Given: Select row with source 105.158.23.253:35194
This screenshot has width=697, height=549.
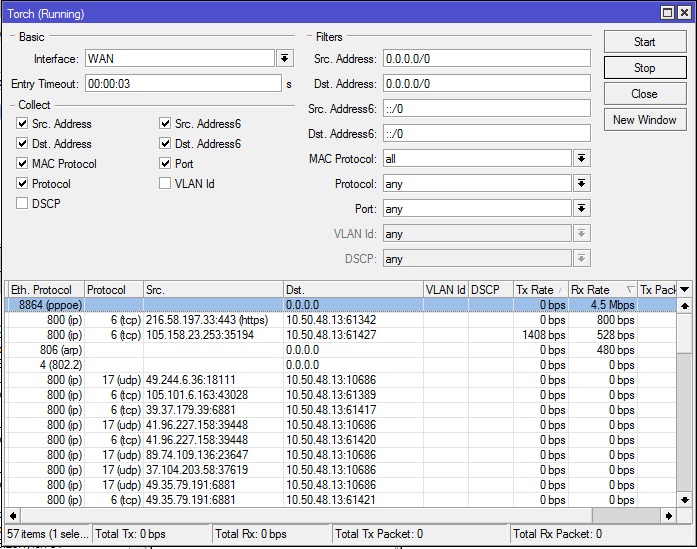Looking at the screenshot, I should [x=341, y=335].
